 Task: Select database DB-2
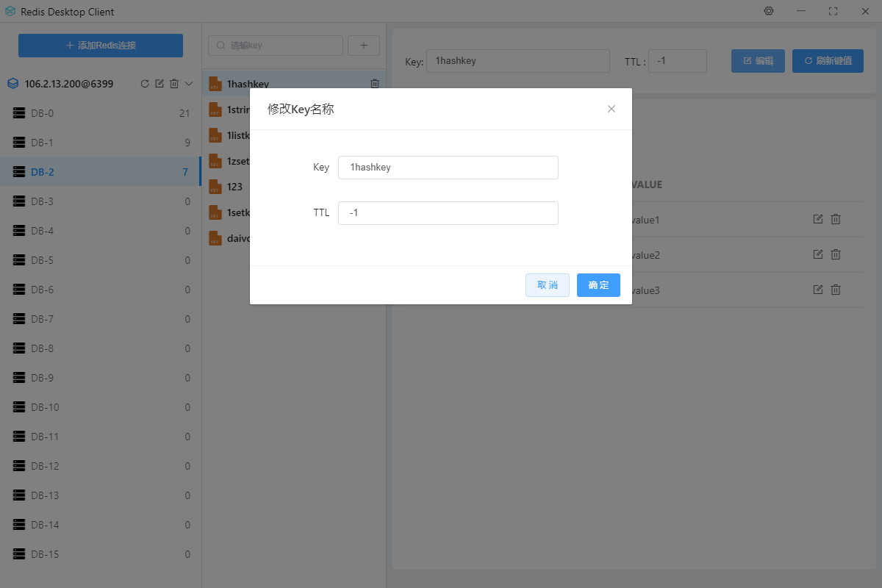click(101, 172)
